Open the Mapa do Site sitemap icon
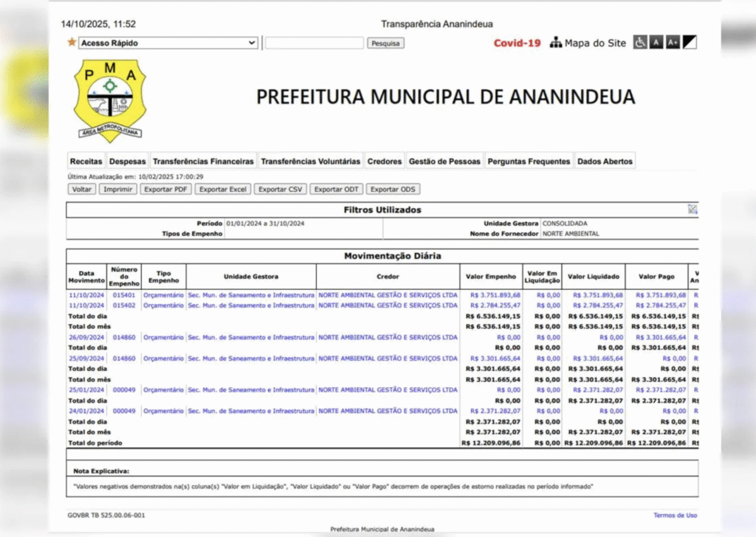This screenshot has width=756, height=537. (556, 43)
